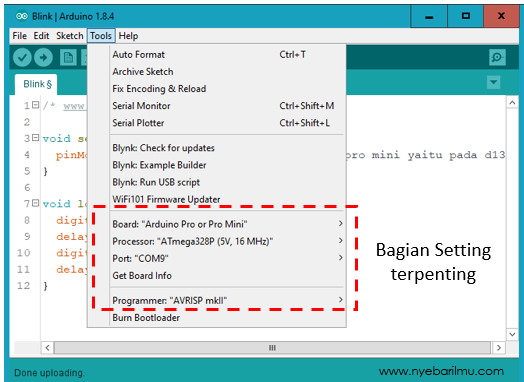Select Blynk: Run USB script
Image resolution: width=524 pixels, height=382 pixels.
[217, 182]
